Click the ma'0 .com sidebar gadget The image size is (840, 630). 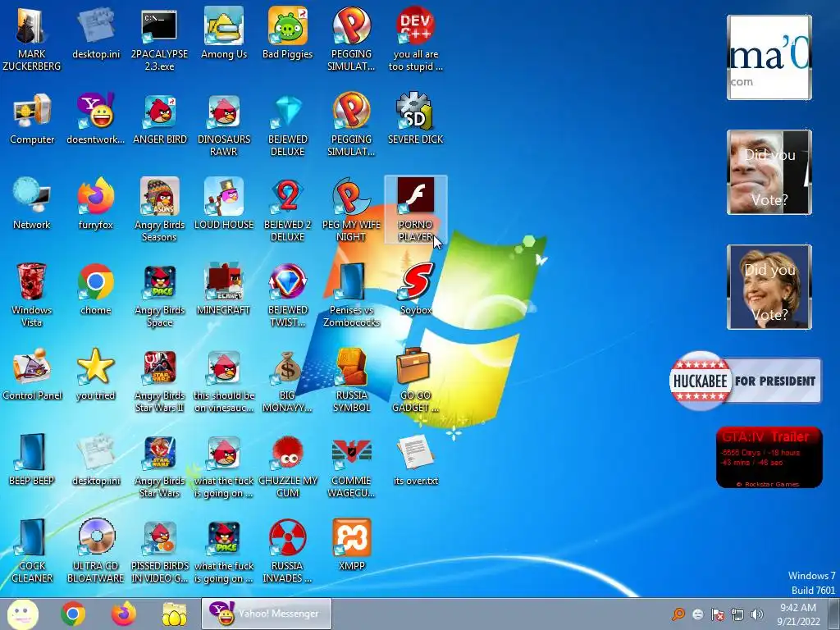pos(769,57)
